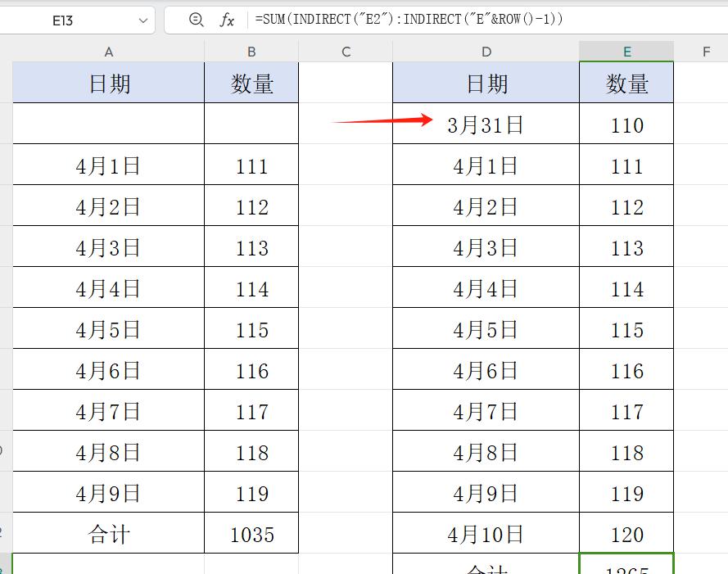Select 4月6日 cell in column D
Screen dimensions: 728x574
coord(486,368)
